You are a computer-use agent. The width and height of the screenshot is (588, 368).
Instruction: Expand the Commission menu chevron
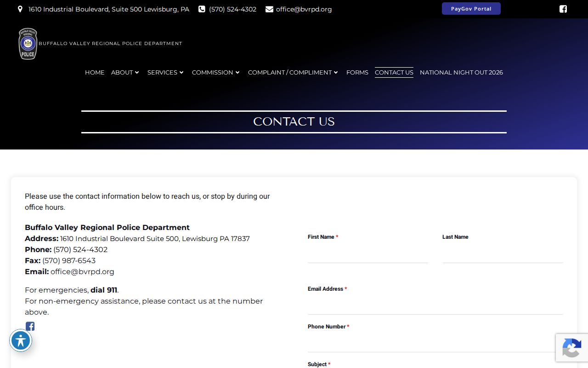point(237,73)
